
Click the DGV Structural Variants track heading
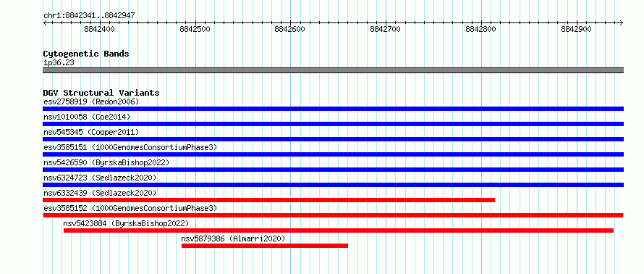pos(101,93)
